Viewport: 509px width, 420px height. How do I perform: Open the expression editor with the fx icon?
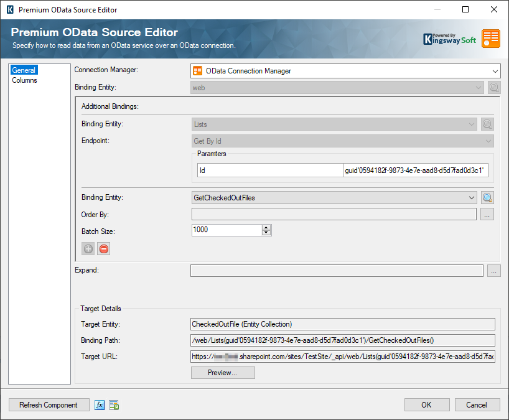[x=100, y=404]
